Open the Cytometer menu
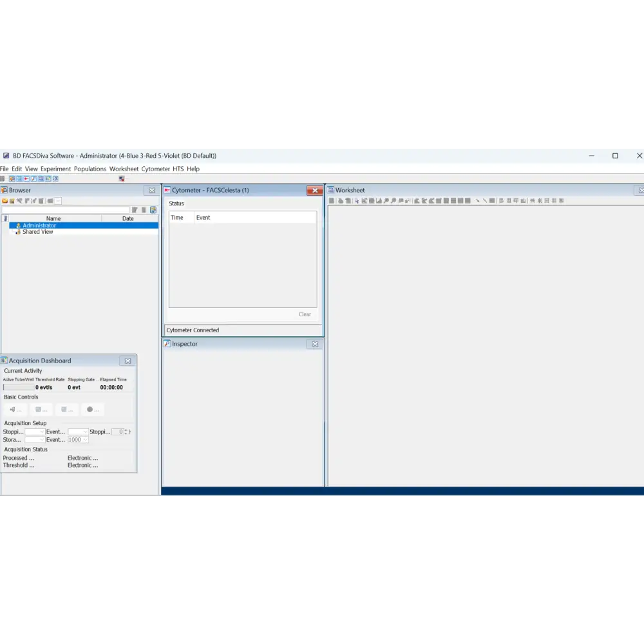The image size is (644, 644). pos(155,169)
